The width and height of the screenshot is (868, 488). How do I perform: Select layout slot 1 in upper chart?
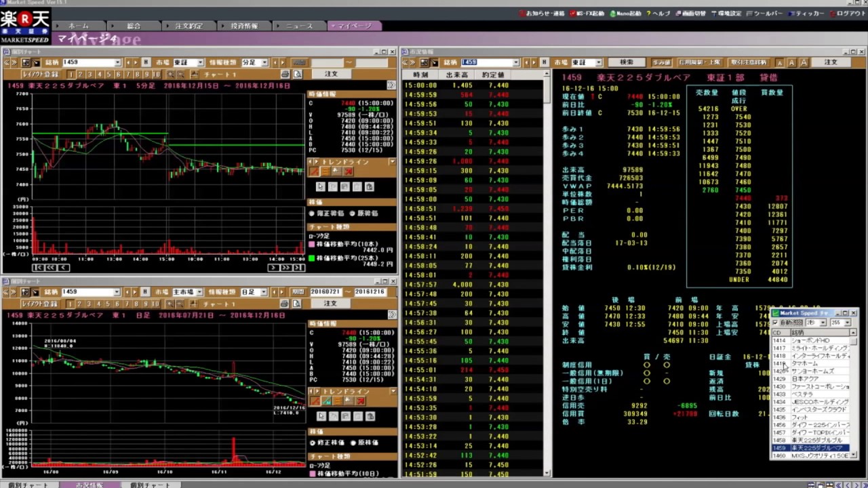71,75
